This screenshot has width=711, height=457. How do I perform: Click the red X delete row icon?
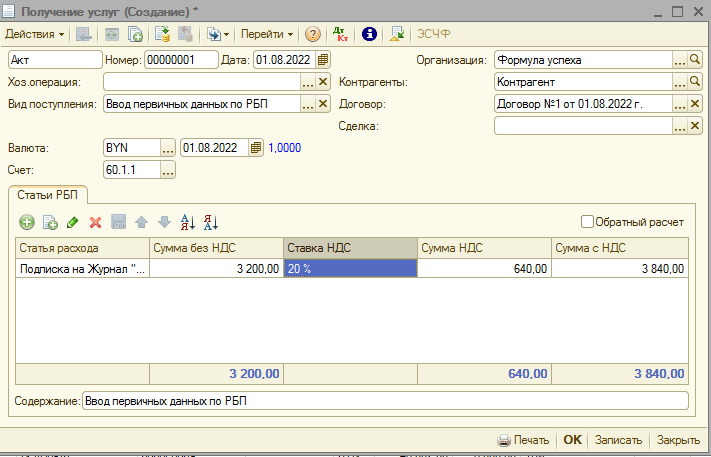pos(96,222)
